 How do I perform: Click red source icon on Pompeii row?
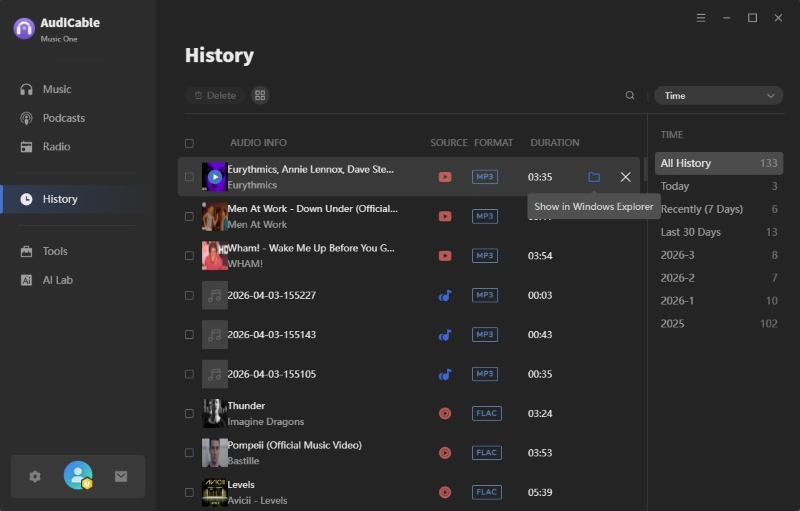(x=445, y=452)
